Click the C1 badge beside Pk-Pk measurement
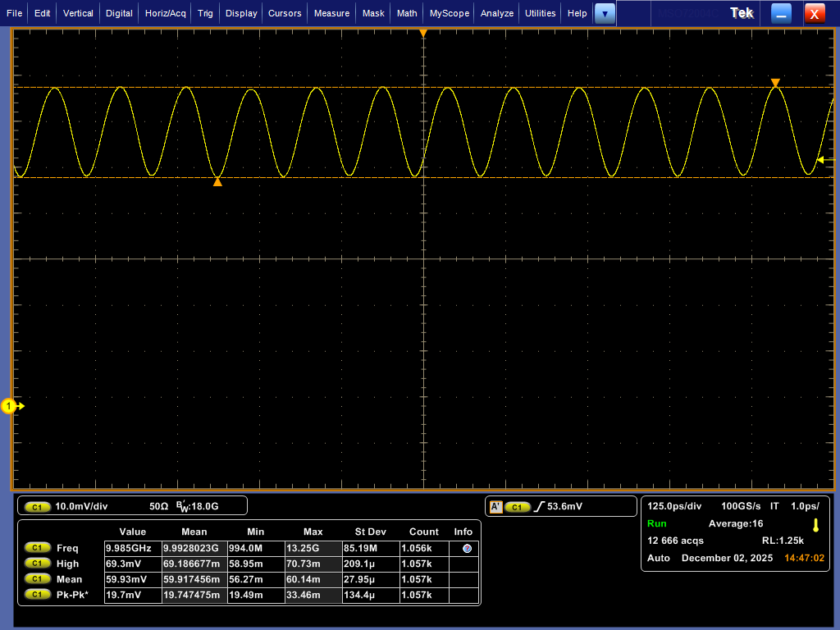840x630 pixels. [37, 595]
